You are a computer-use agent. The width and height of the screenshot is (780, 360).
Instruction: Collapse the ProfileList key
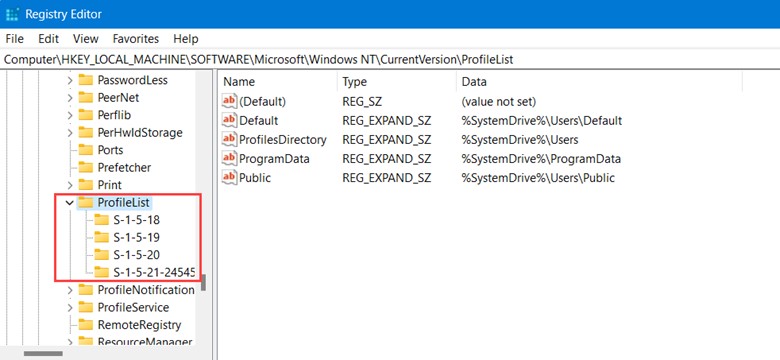[70, 203]
